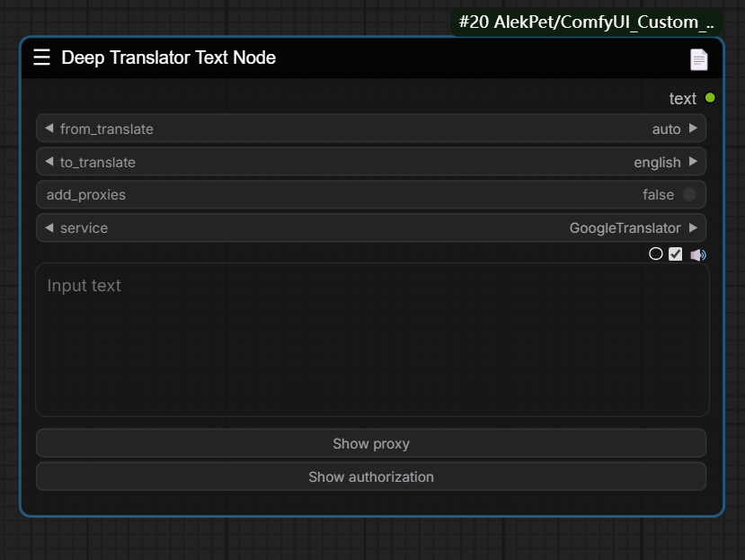745x560 pixels.
Task: Click the document icon in node header
Action: (x=698, y=59)
